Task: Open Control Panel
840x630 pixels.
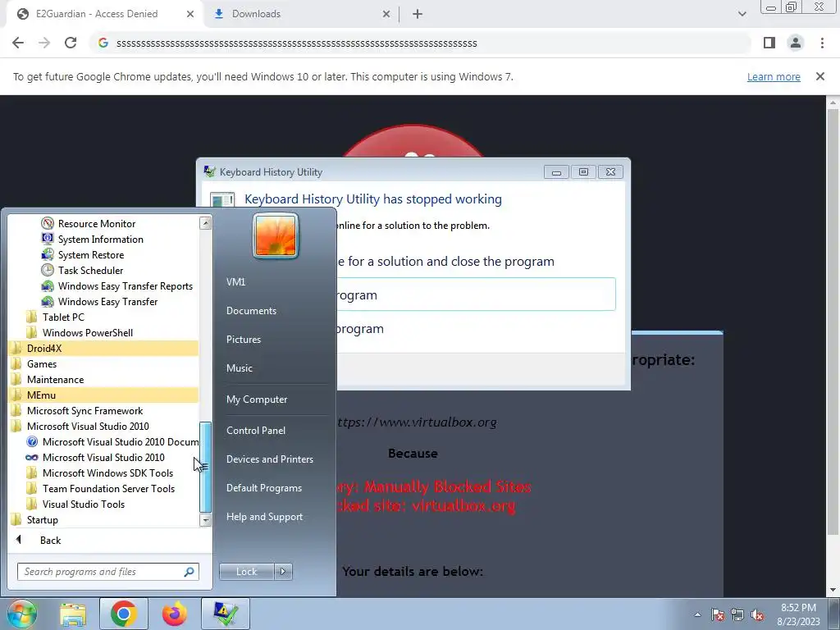Action: click(256, 431)
